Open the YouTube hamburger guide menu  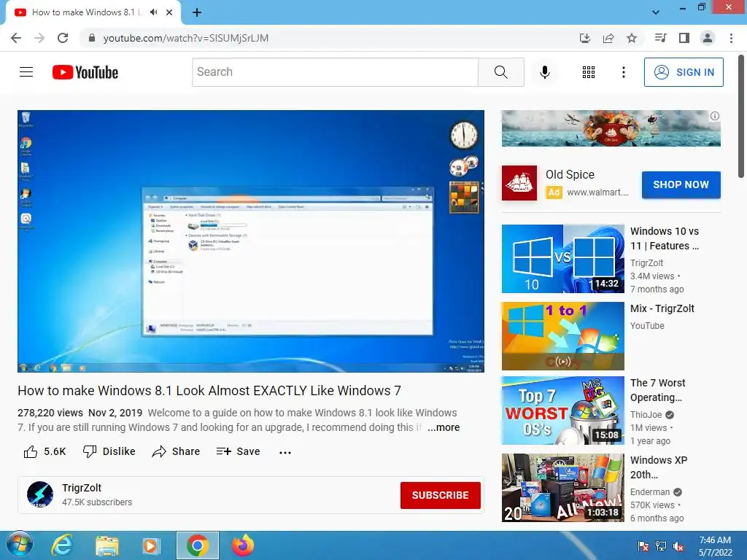26,72
